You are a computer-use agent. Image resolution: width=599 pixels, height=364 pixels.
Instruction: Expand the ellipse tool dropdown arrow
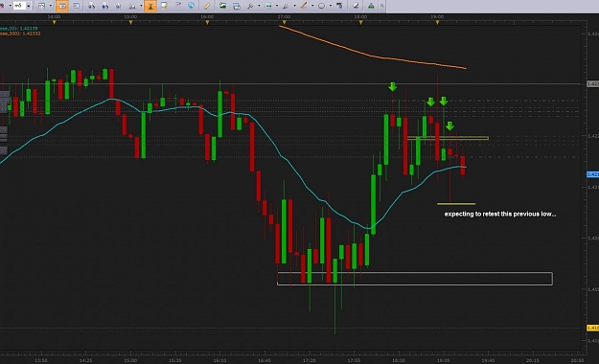point(331,6)
